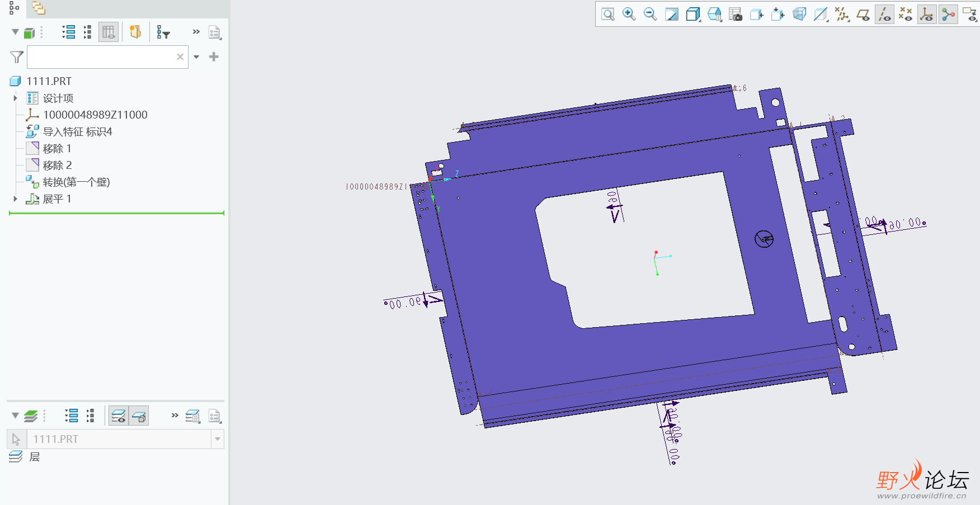The width and height of the screenshot is (980, 505).
Task: Expand the 设计项 tree node
Action: pyautogui.click(x=15, y=98)
